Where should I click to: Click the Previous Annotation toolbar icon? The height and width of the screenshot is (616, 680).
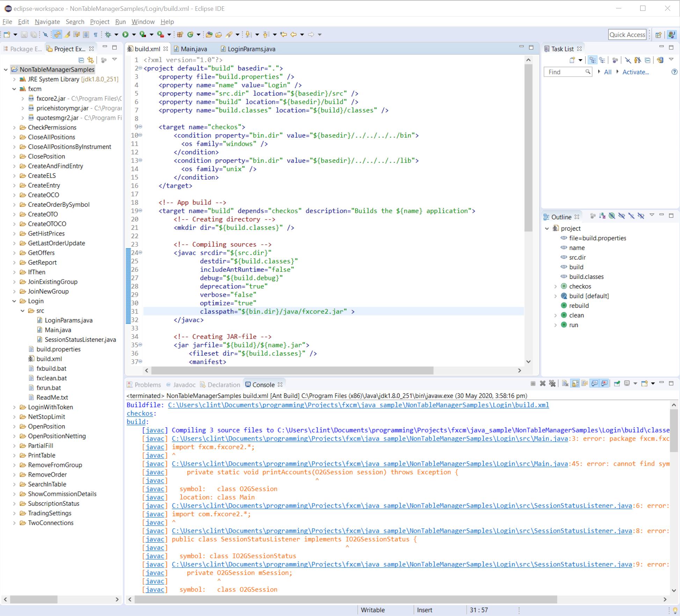(x=266, y=35)
